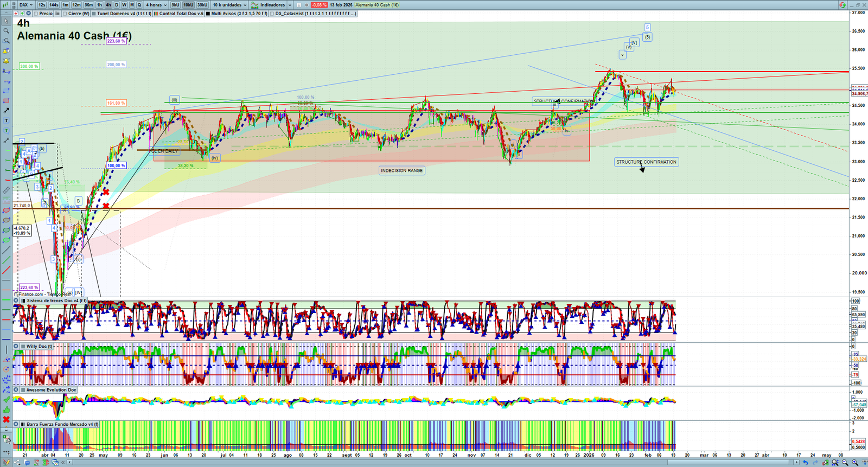The image size is (868, 467).
Task: Select the magnifying glass zoom tool
Action: pyautogui.click(x=6, y=31)
